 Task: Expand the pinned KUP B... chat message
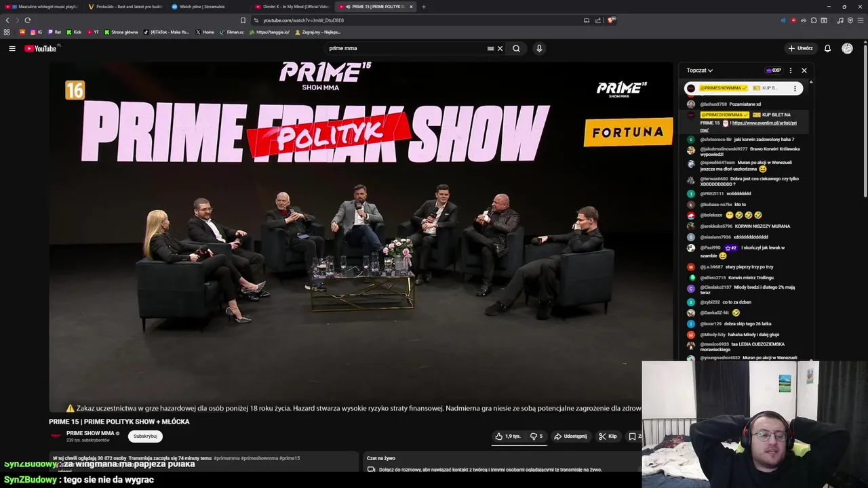coord(743,88)
